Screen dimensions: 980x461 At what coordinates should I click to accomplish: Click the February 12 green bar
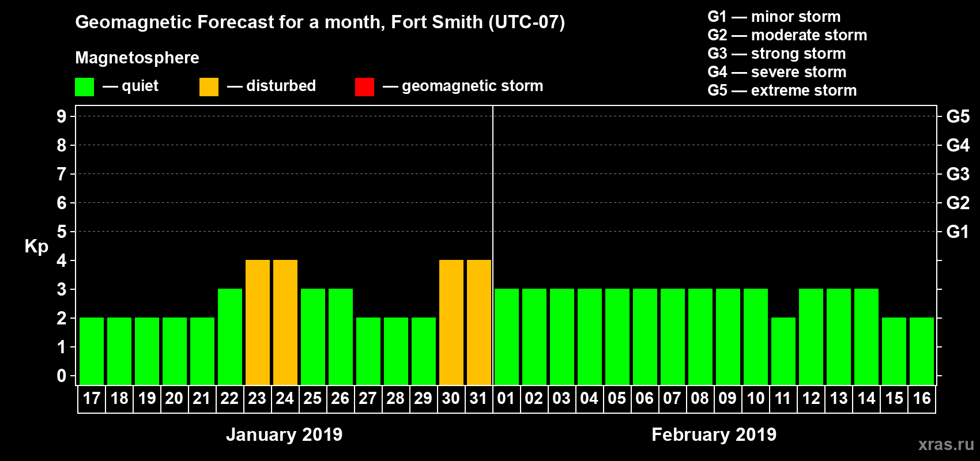pos(811,337)
